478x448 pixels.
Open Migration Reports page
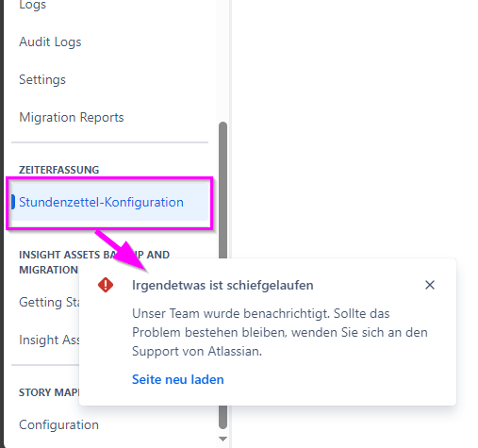click(72, 117)
